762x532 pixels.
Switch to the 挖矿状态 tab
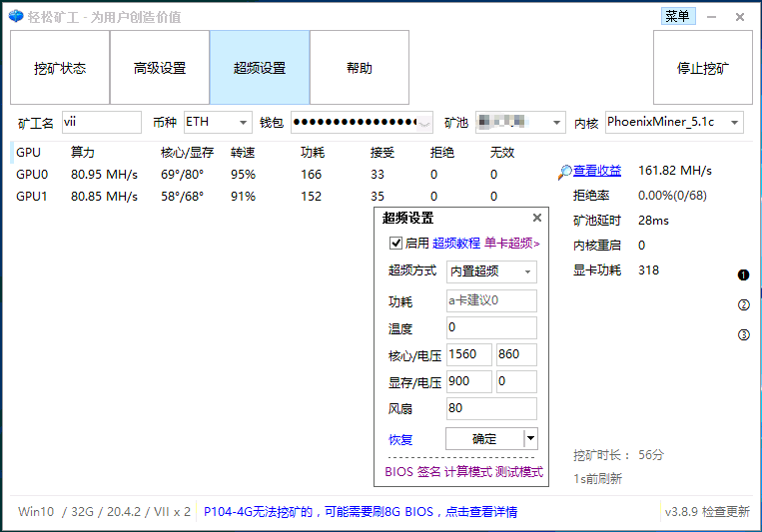(x=60, y=68)
